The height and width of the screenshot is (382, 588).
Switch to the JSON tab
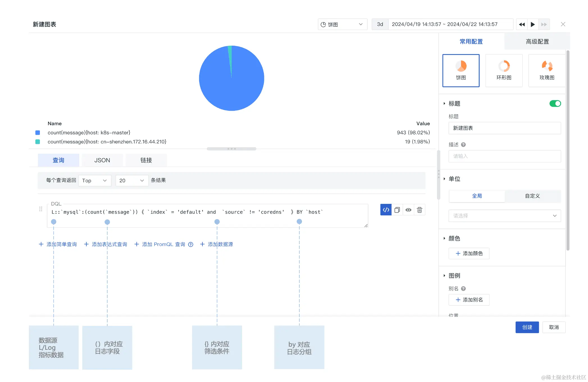[102, 160]
